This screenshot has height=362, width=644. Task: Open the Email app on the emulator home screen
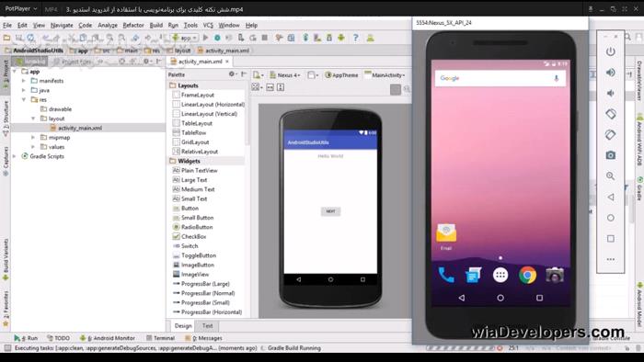[x=446, y=236]
